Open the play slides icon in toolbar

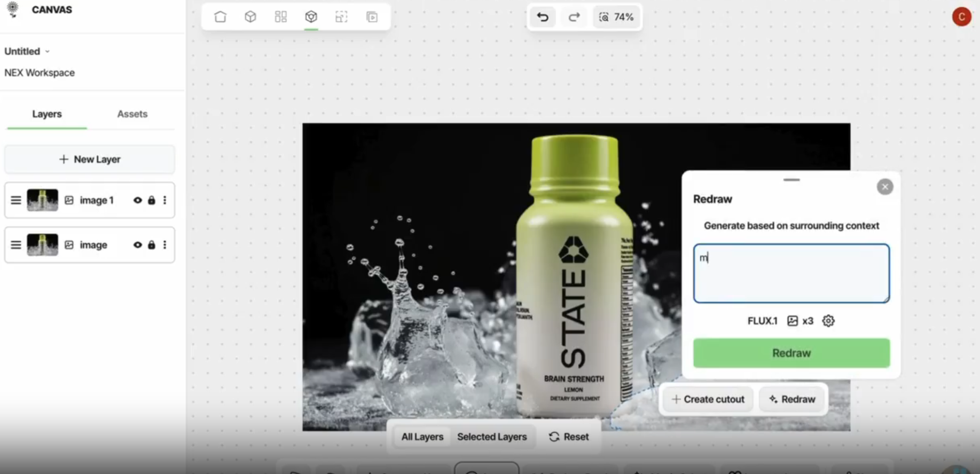coord(372,17)
